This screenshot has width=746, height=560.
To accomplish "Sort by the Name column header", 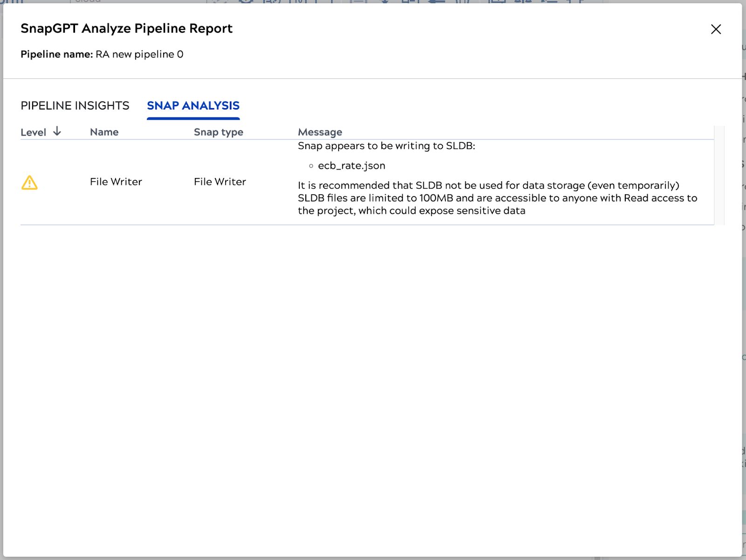I will (104, 132).
